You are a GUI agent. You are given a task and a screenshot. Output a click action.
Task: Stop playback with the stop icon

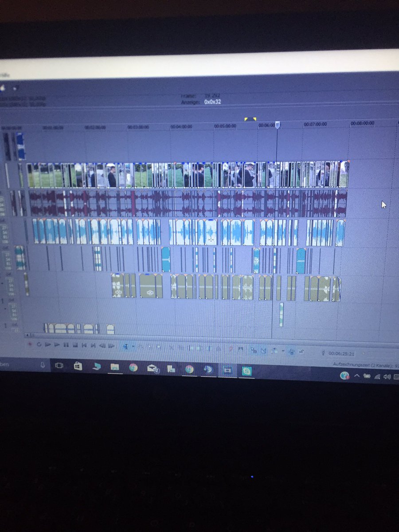[74, 345]
